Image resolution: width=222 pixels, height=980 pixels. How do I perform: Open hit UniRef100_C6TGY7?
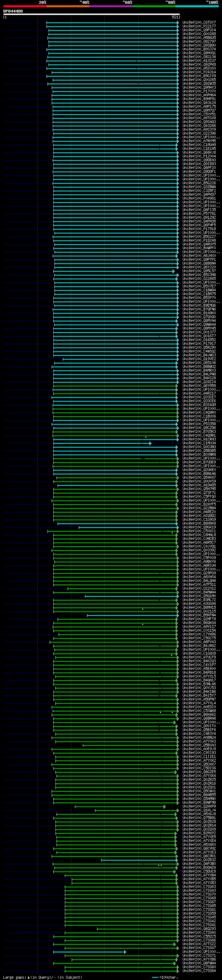tap(199, 23)
